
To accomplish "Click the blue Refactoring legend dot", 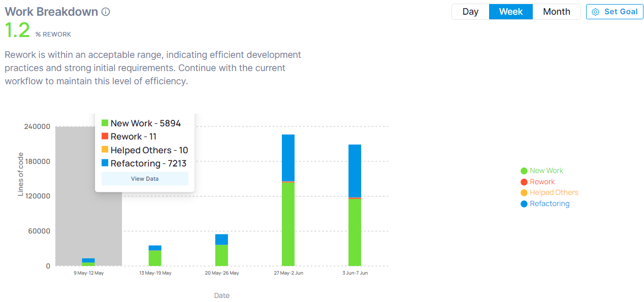I will click(x=524, y=204).
